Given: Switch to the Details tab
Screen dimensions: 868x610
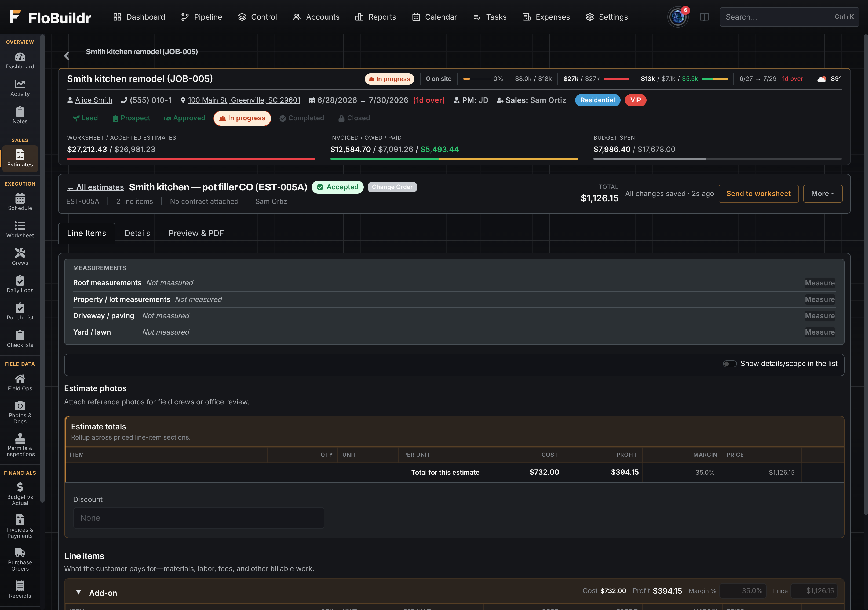Looking at the screenshot, I should pyautogui.click(x=137, y=233).
